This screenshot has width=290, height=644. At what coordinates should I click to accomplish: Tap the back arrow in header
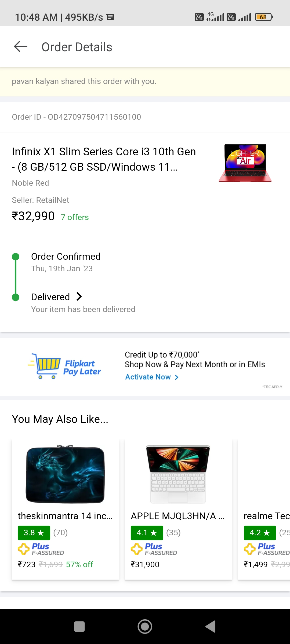[21, 47]
